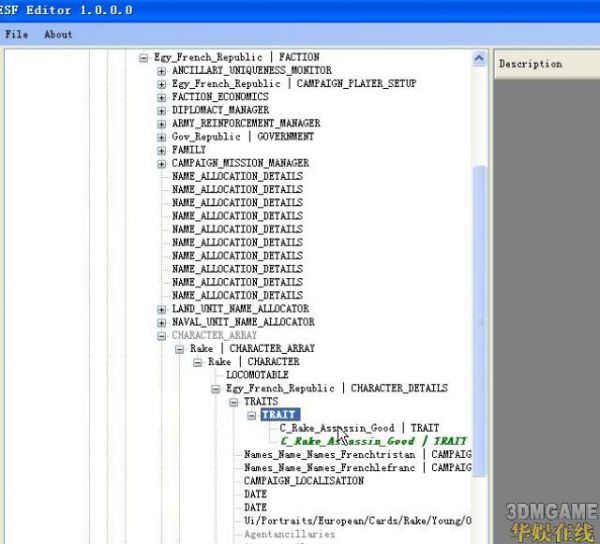Open the File menu
600x544 pixels.
(x=16, y=34)
